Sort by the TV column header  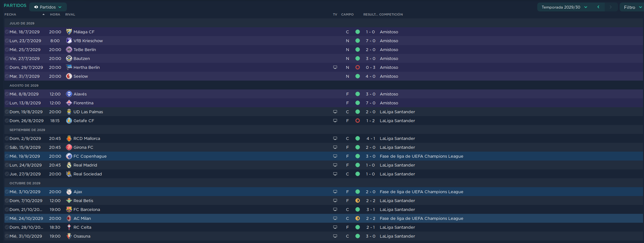click(x=335, y=14)
